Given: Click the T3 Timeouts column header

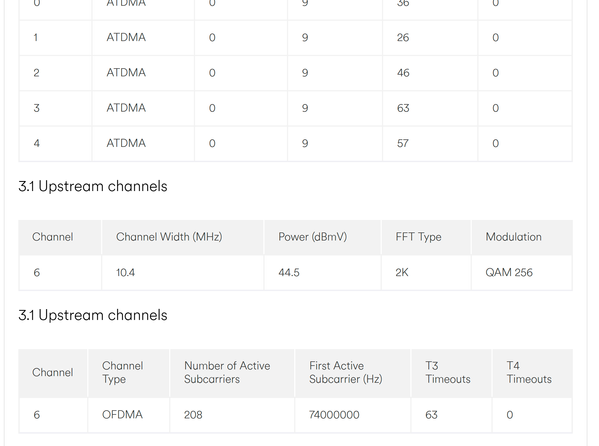Looking at the screenshot, I should point(448,372).
